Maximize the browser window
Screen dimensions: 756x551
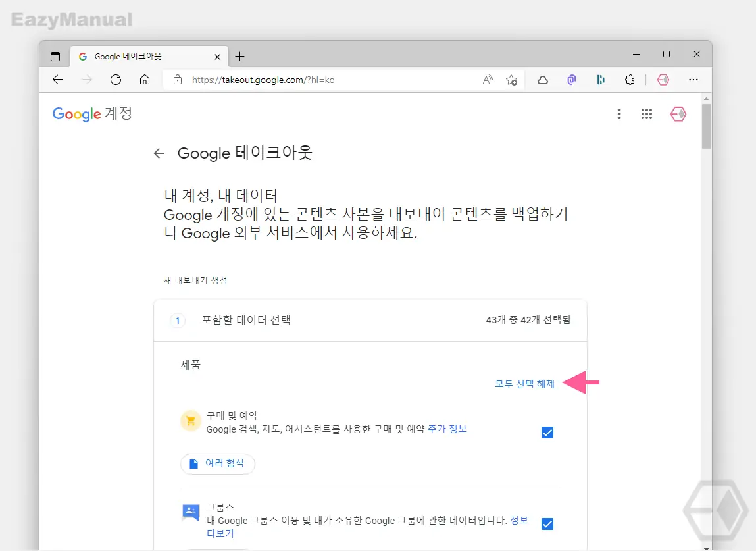pos(667,55)
